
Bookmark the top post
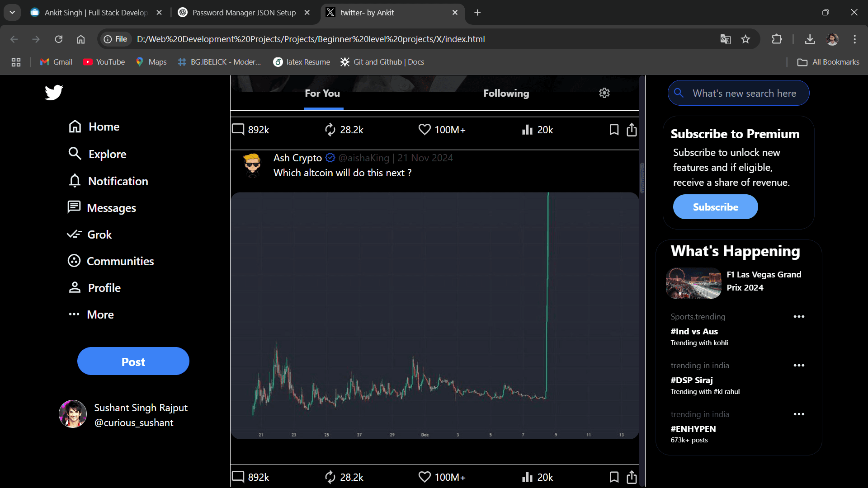click(x=614, y=130)
